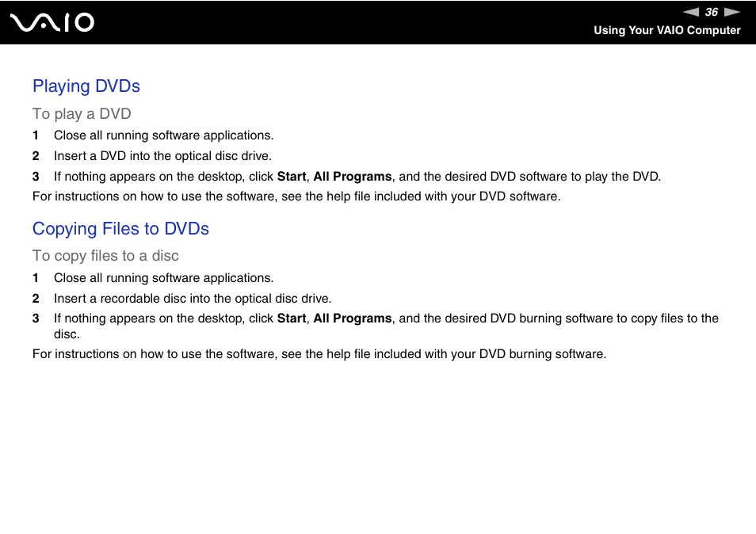Image resolution: width=756 pixels, height=534 pixels.
Task: Click bold 'All Programs' in Playing DVDs step 3
Action: click(353, 177)
